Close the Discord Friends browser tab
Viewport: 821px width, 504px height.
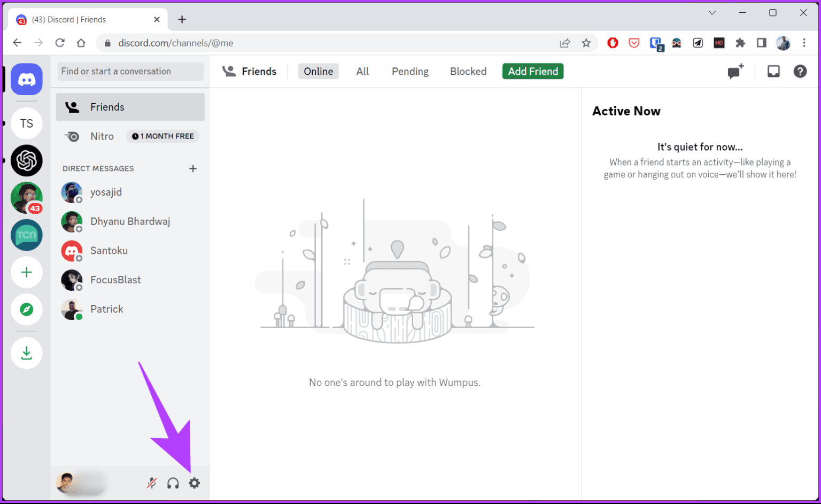pyautogui.click(x=157, y=19)
